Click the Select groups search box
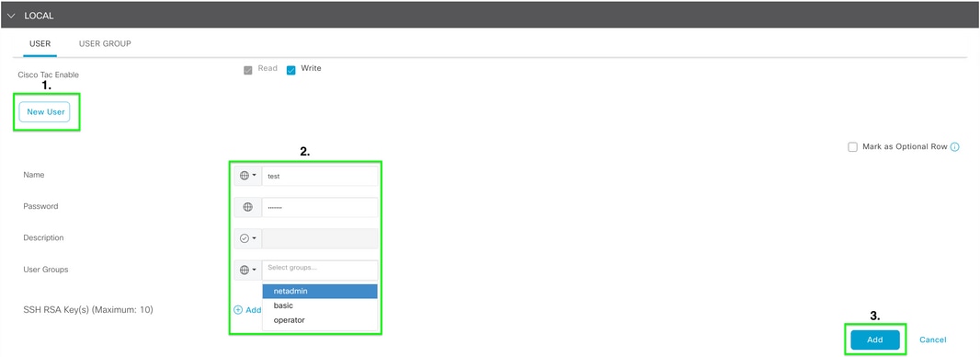The image size is (980, 357). pos(320,271)
